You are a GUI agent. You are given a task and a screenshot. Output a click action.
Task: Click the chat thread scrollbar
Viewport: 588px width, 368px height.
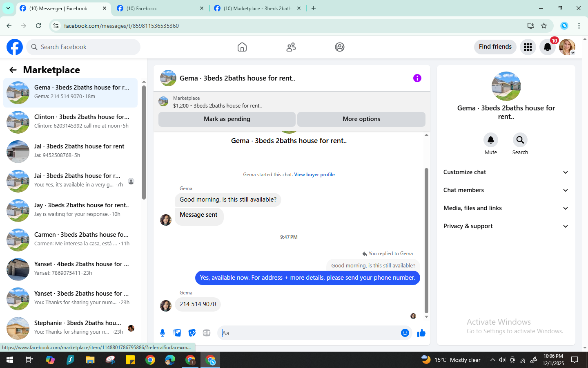[x=426, y=240]
